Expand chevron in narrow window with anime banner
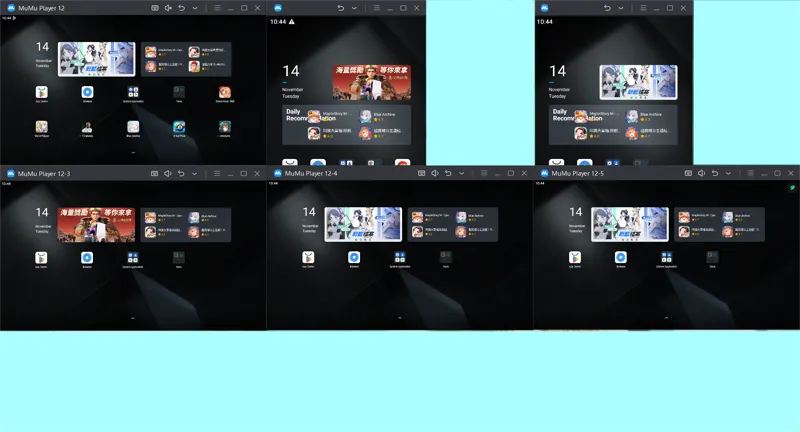Screen dimensions: 800x432 pos(620,8)
